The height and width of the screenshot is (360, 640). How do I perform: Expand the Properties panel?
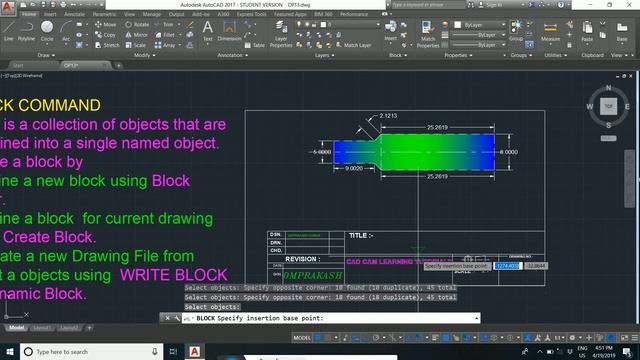pyautogui.click(x=458, y=55)
